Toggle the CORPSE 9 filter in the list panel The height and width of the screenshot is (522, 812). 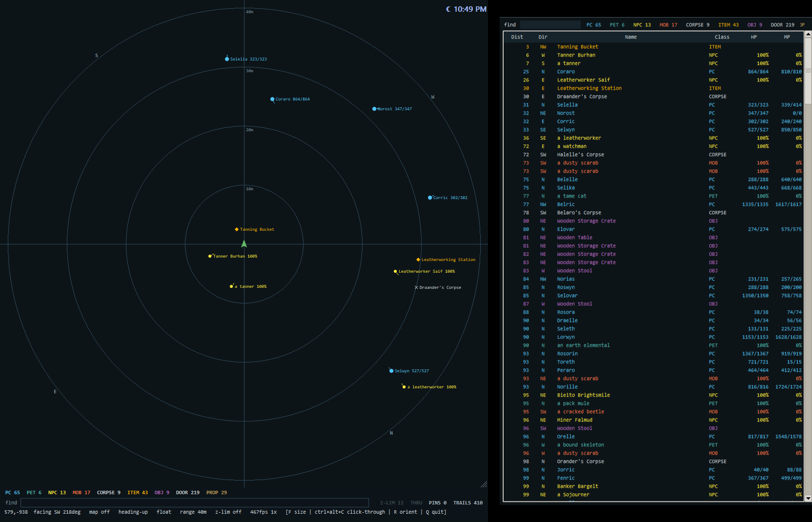click(x=697, y=25)
